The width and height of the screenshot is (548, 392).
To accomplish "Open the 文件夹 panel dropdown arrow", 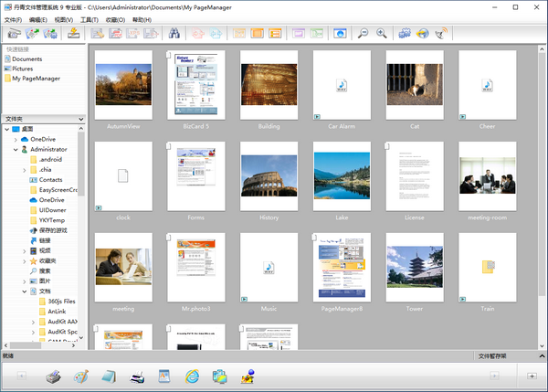I will click(x=81, y=119).
